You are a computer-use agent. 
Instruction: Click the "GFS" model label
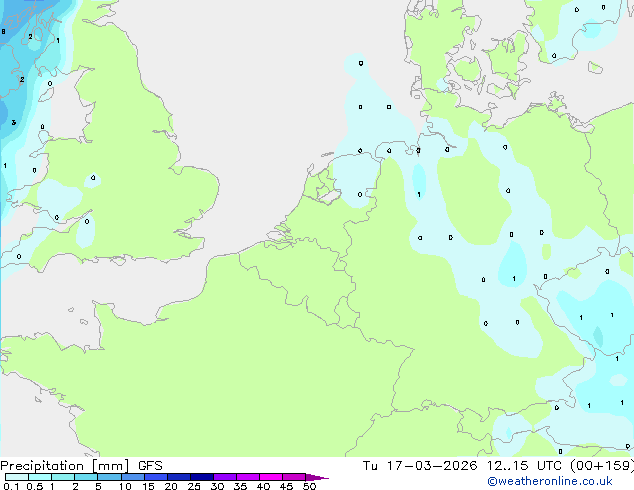(x=150, y=466)
